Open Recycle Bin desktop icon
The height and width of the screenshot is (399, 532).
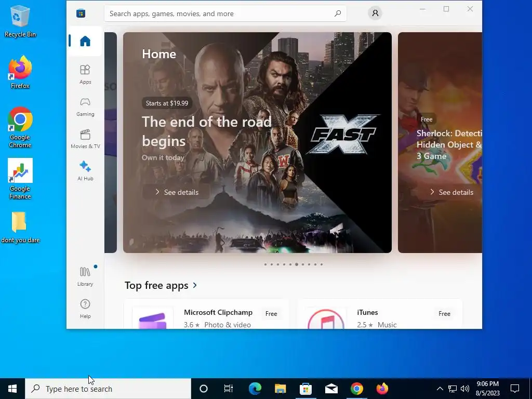coord(20,21)
